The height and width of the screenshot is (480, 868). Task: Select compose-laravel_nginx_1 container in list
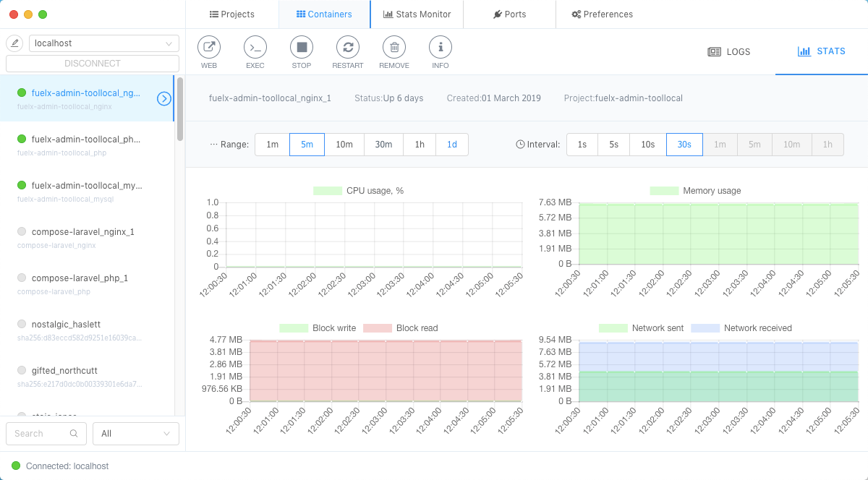coord(83,232)
